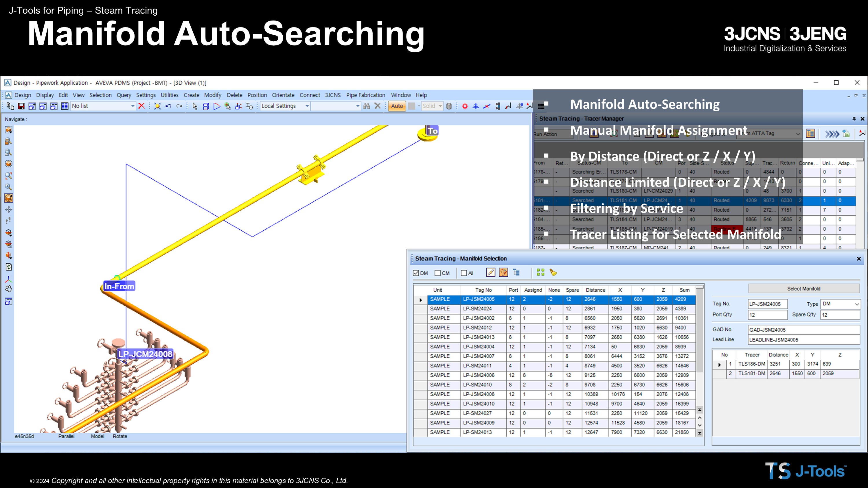
Task: Click the Redo arrow icon
Action: point(179,106)
